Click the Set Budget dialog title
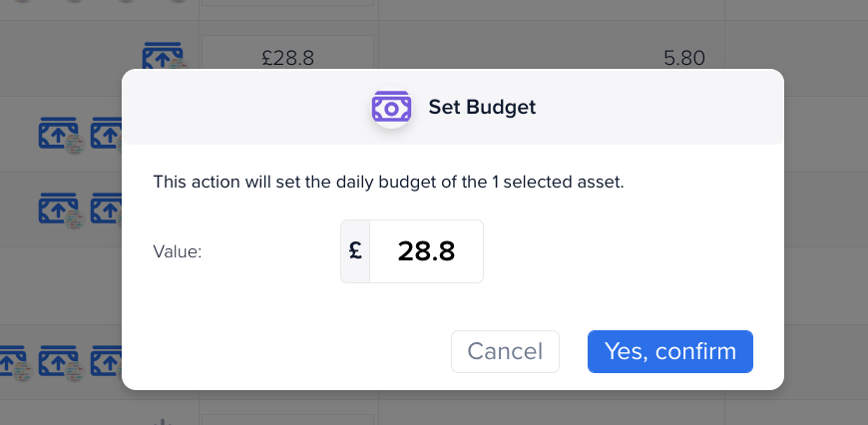The width and height of the screenshot is (868, 425). pyautogui.click(x=482, y=107)
